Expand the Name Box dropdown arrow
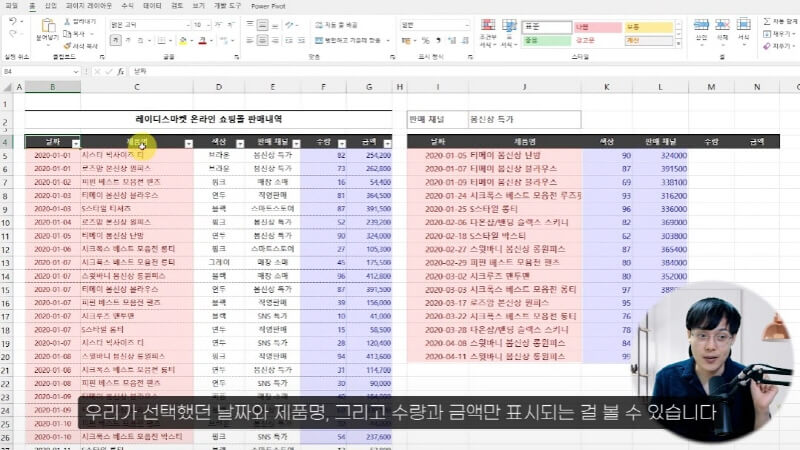800x450 pixels. pos(76,72)
